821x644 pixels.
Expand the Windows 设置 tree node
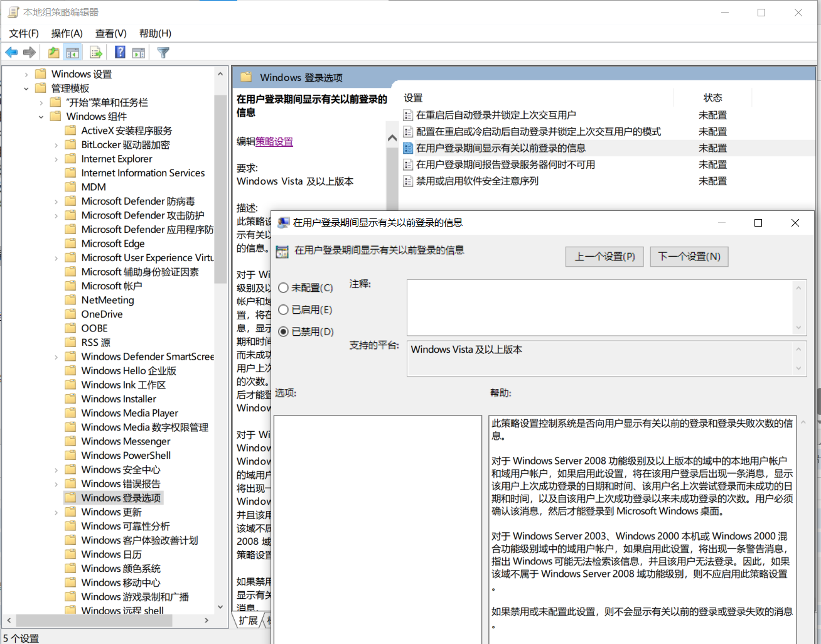pos(26,74)
